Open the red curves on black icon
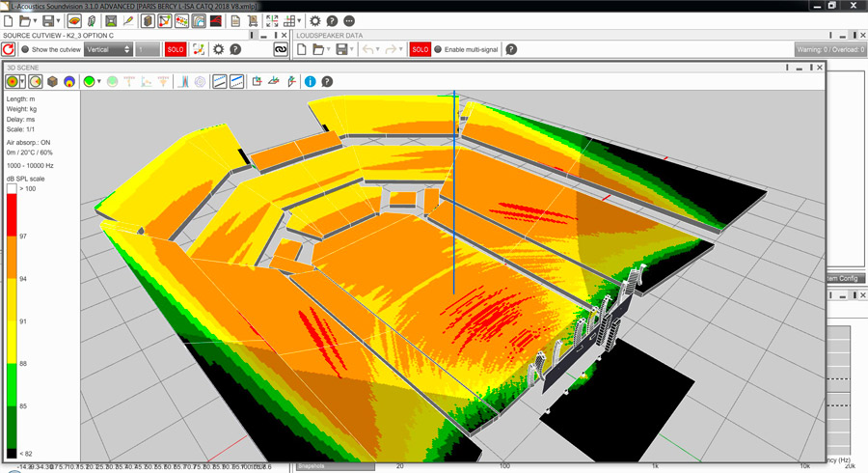This screenshot has height=473, width=868. coord(216,21)
